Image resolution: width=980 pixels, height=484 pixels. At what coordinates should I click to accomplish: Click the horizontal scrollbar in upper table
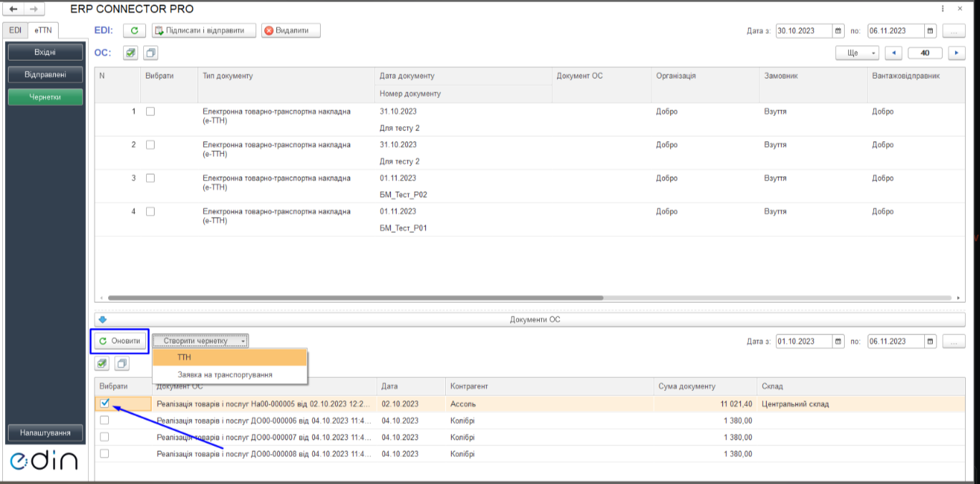coord(356,298)
